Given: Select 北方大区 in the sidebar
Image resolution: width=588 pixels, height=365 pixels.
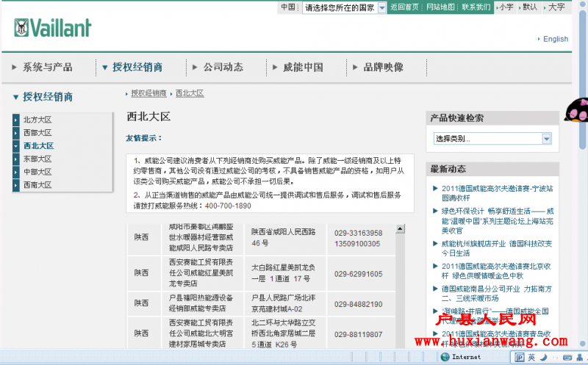Looking at the screenshot, I should pos(37,120).
